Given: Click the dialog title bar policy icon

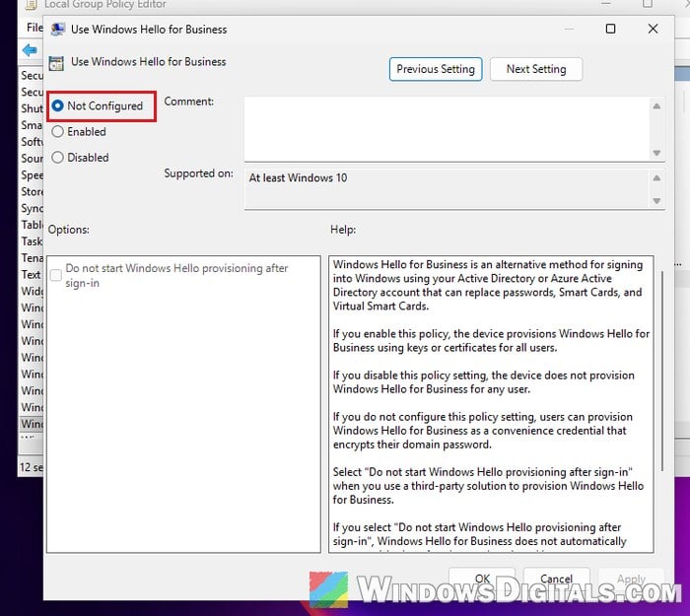Looking at the screenshot, I should (57, 30).
